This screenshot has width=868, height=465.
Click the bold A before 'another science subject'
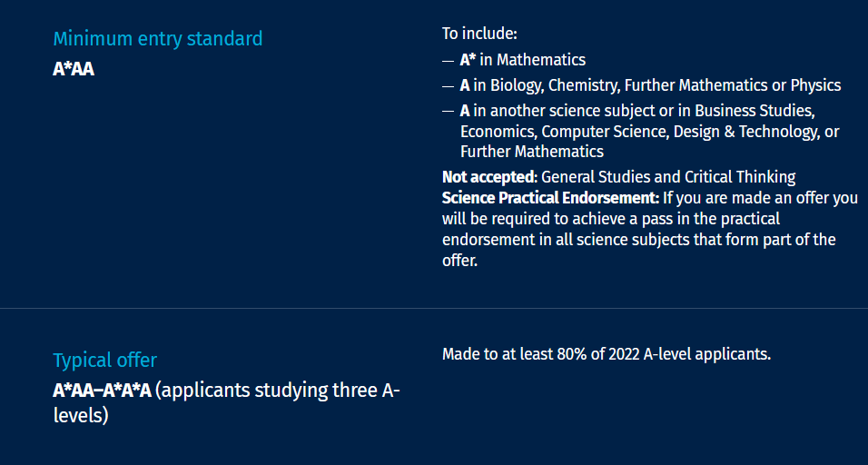pos(465,112)
